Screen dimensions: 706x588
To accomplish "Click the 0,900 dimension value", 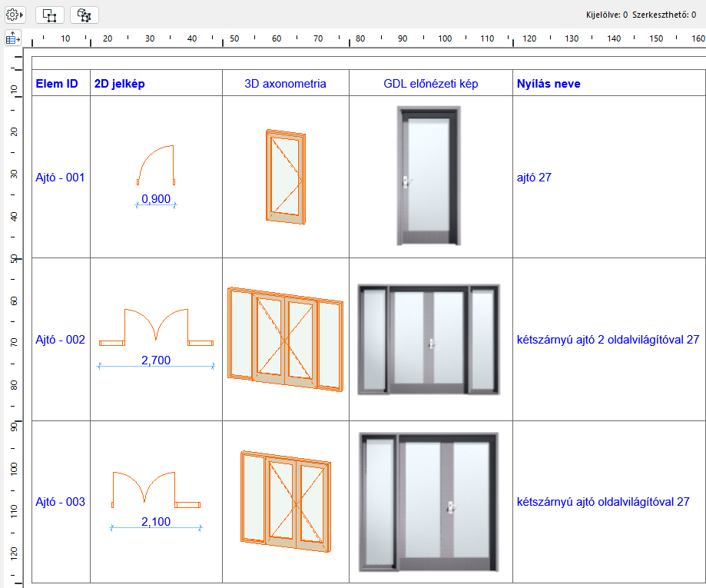I will pos(156,199).
